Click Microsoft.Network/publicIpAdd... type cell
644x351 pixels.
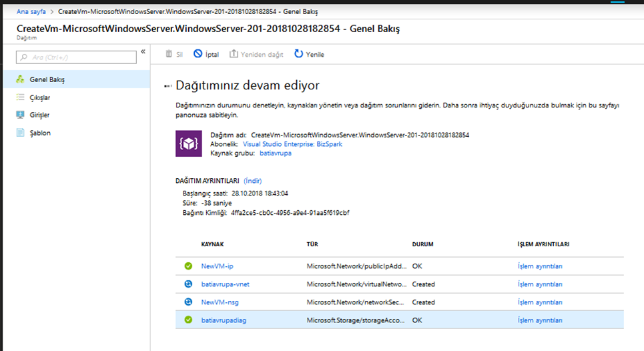[x=356, y=266]
